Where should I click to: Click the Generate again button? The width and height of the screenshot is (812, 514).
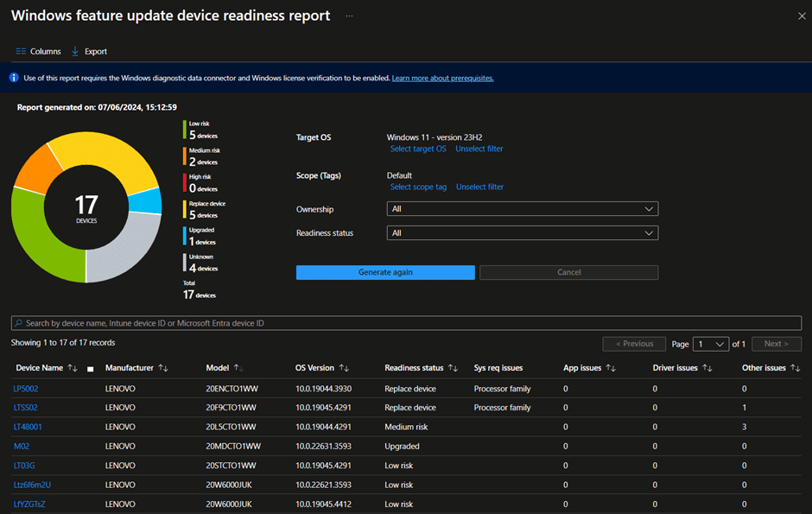[x=385, y=272]
